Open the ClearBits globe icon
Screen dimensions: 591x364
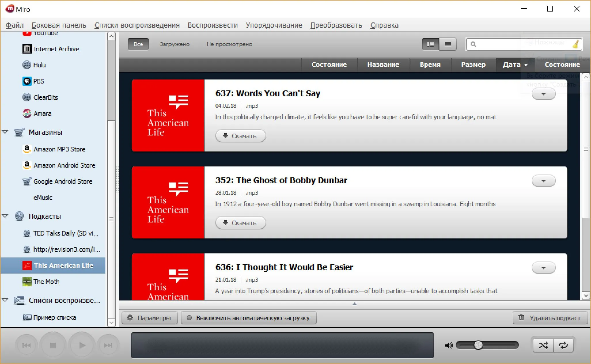27,97
